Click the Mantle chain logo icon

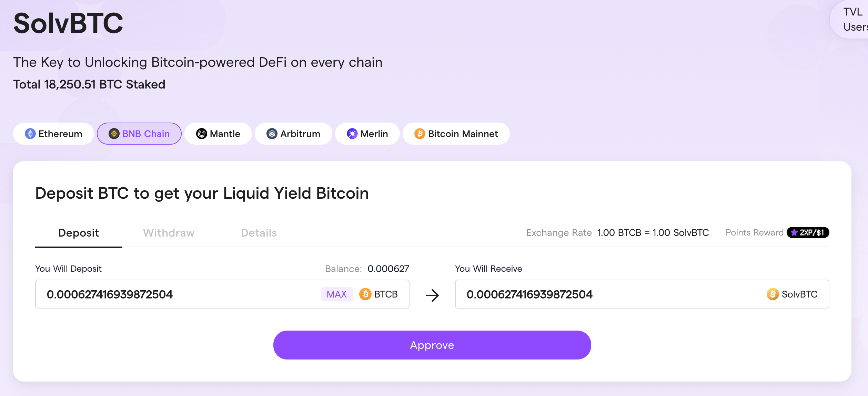coord(202,134)
